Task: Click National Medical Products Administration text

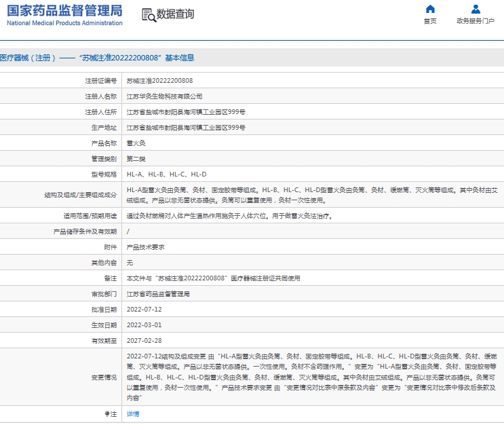Action: (64, 23)
